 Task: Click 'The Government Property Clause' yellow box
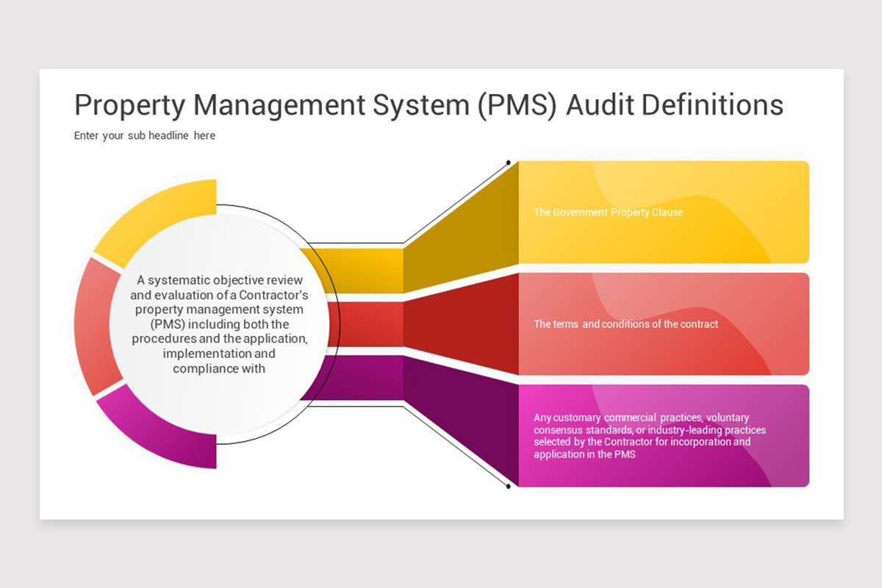(664, 212)
